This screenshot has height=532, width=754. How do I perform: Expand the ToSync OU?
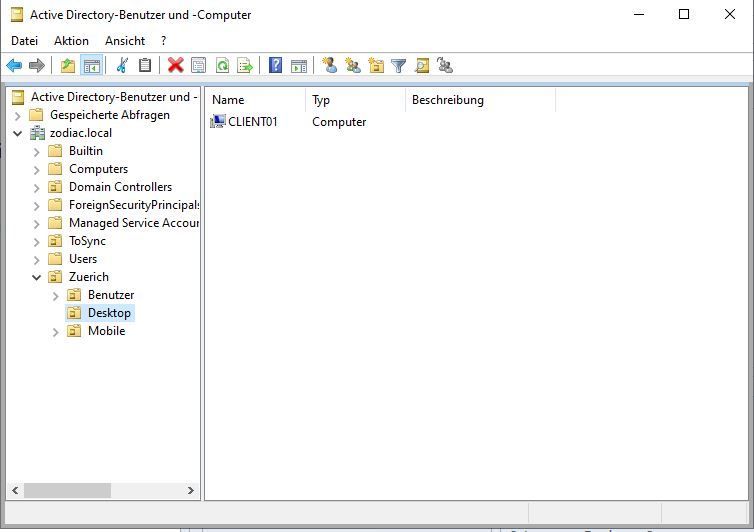pyautogui.click(x=37, y=242)
